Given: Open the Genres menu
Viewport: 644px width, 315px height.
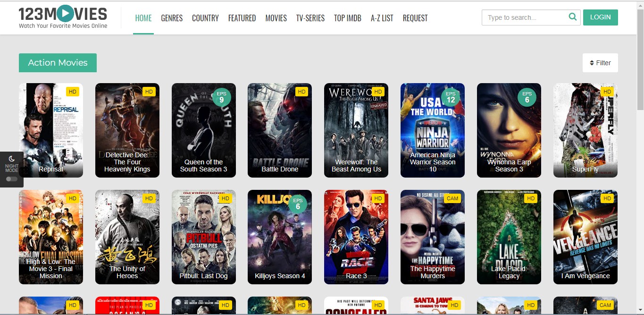Looking at the screenshot, I should click(x=172, y=18).
